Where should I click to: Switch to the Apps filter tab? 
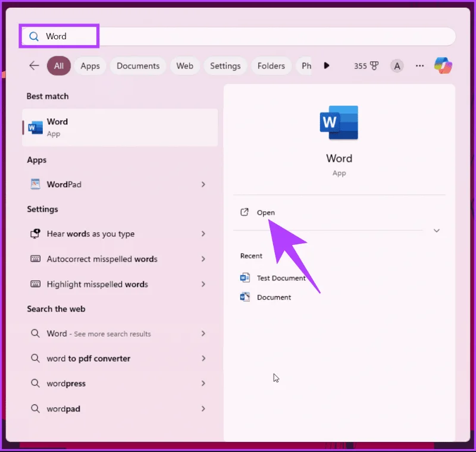click(90, 66)
